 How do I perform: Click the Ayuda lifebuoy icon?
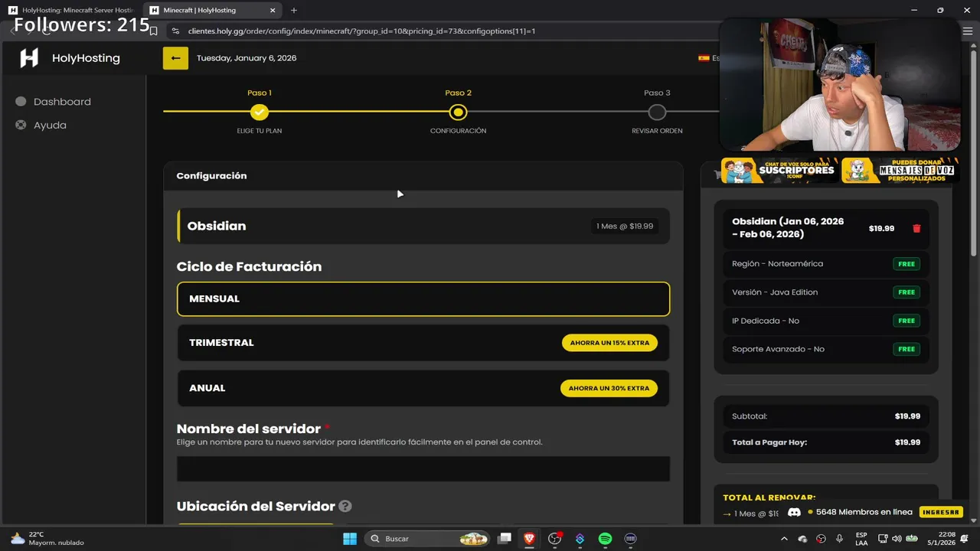pos(21,125)
